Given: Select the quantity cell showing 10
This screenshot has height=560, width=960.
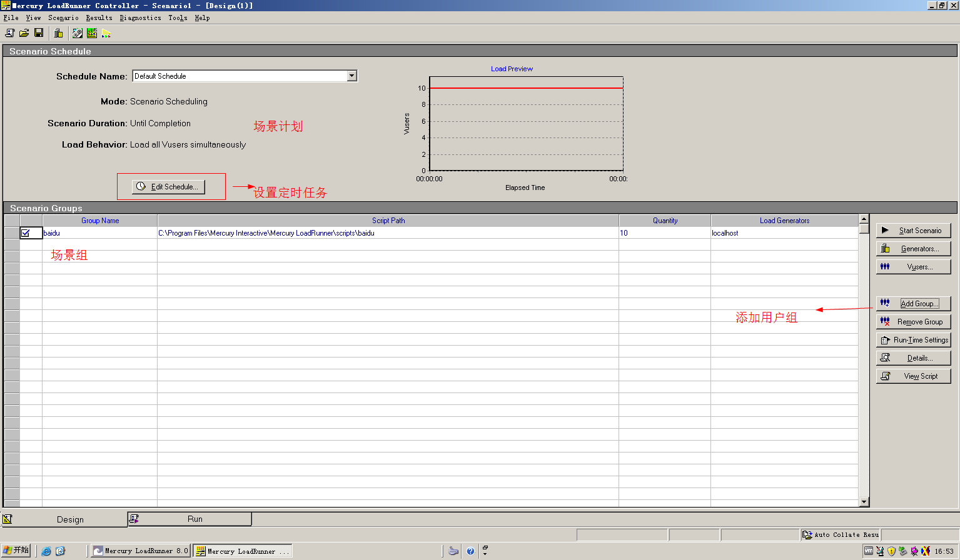Looking at the screenshot, I should point(665,232).
